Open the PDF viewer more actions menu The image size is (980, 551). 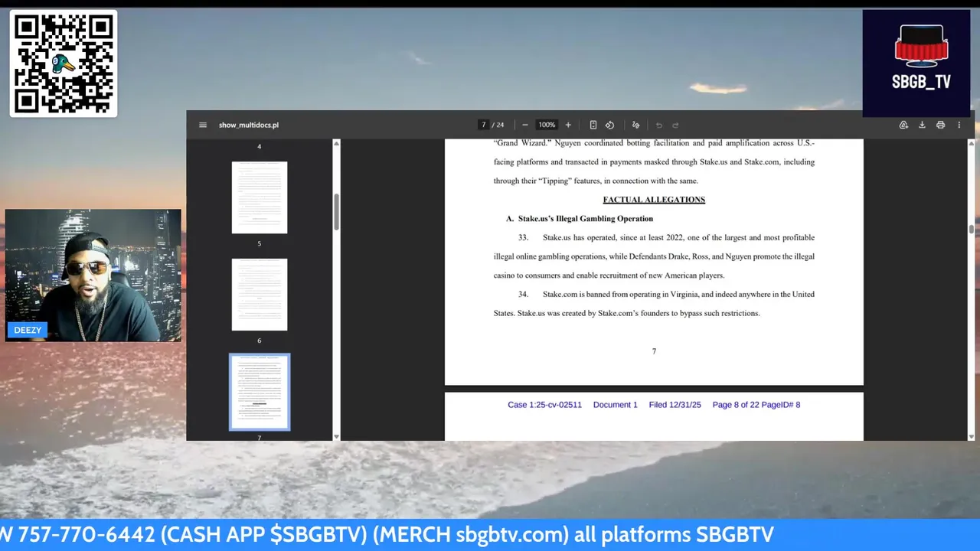pyautogui.click(x=959, y=125)
